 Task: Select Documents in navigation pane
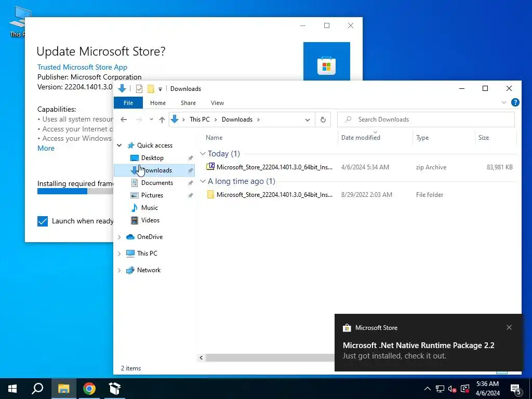(157, 183)
